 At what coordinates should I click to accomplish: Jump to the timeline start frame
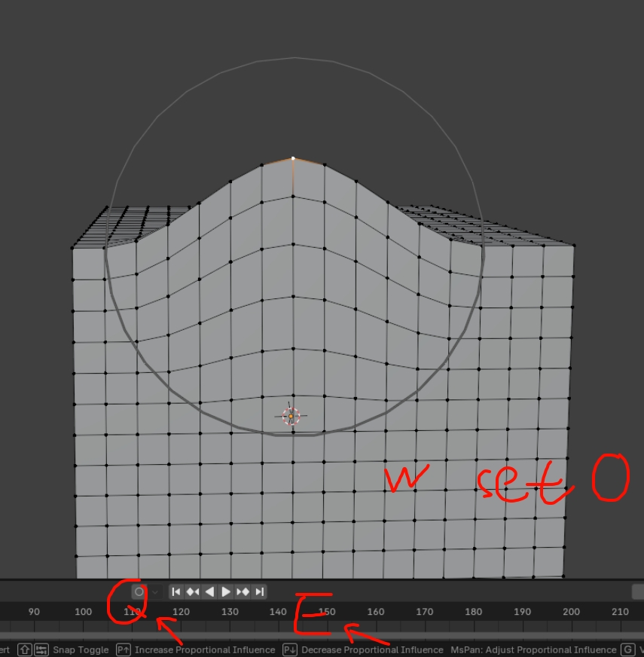(x=176, y=591)
